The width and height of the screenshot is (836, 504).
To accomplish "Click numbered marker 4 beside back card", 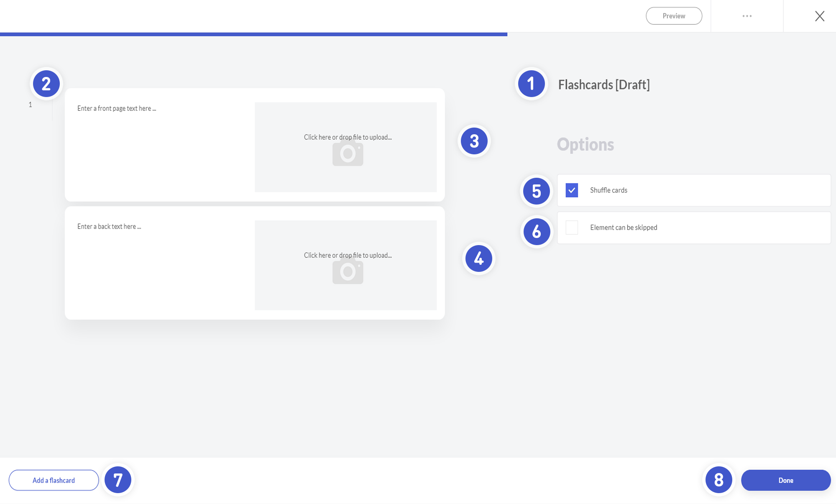I will (478, 258).
